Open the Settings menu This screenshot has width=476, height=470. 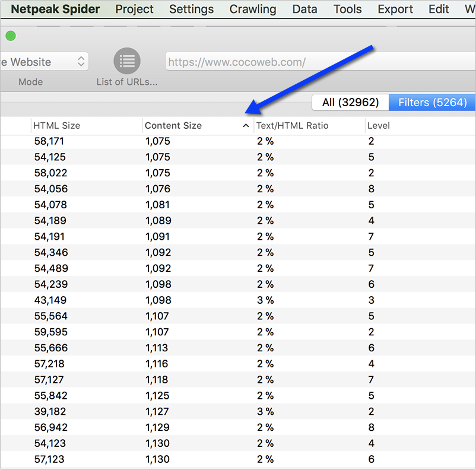[191, 9]
